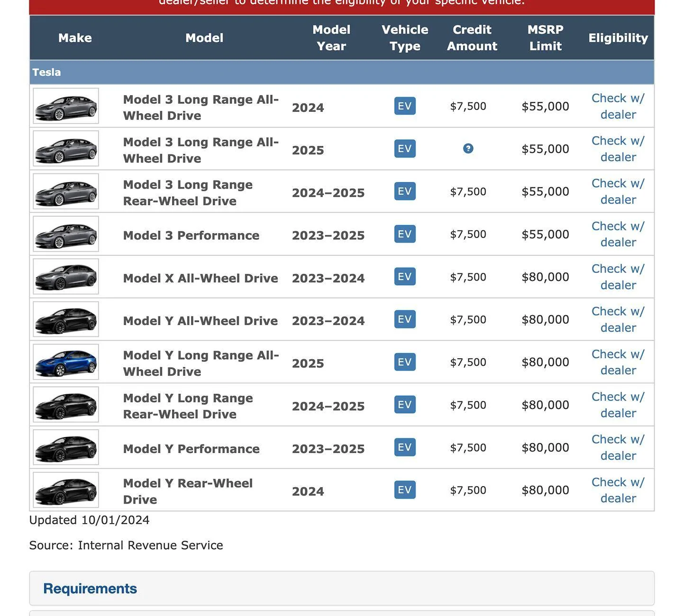Expand the Requirements section
The width and height of the screenshot is (683, 616).
342,588
